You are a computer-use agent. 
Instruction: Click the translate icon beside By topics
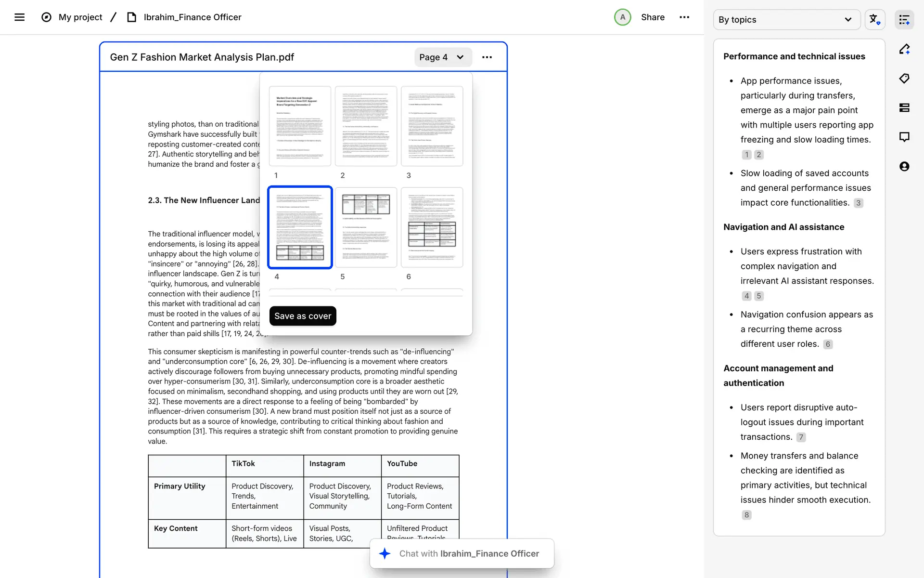coord(874,20)
